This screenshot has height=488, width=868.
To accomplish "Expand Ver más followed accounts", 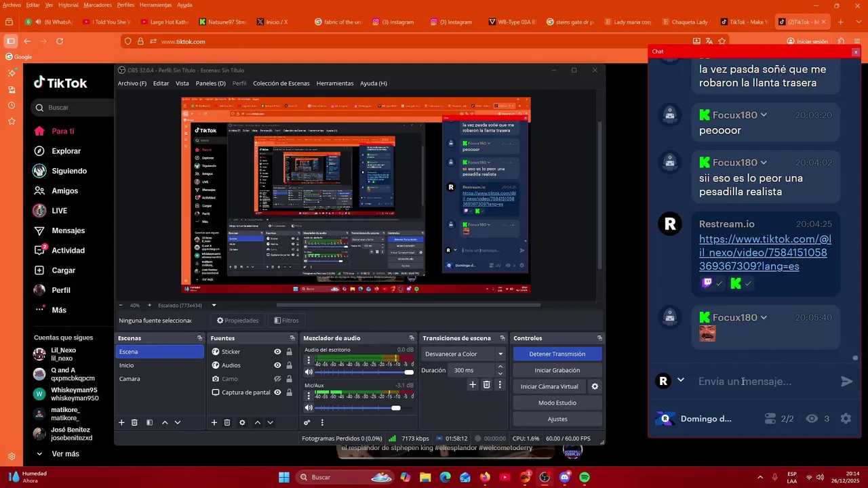I will (65, 454).
